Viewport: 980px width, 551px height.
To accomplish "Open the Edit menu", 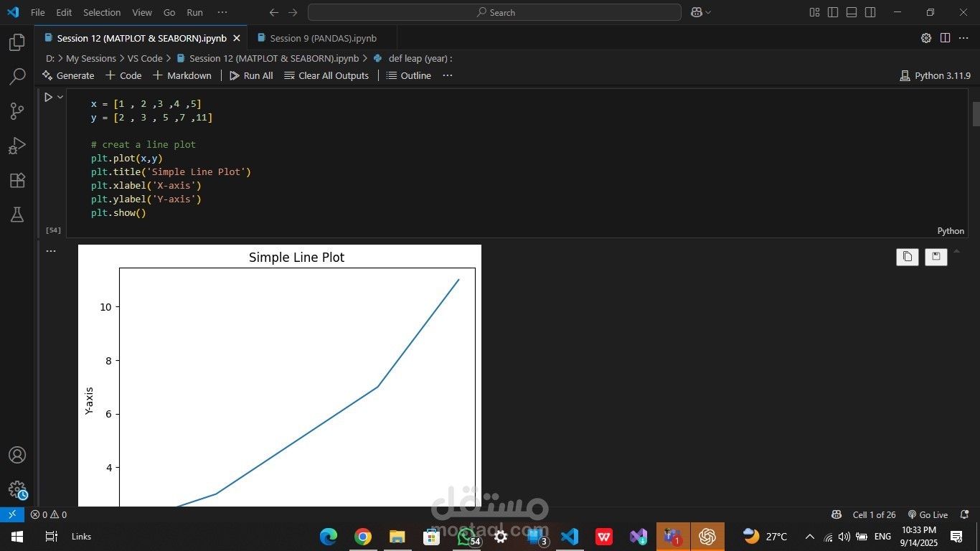I will coord(64,12).
